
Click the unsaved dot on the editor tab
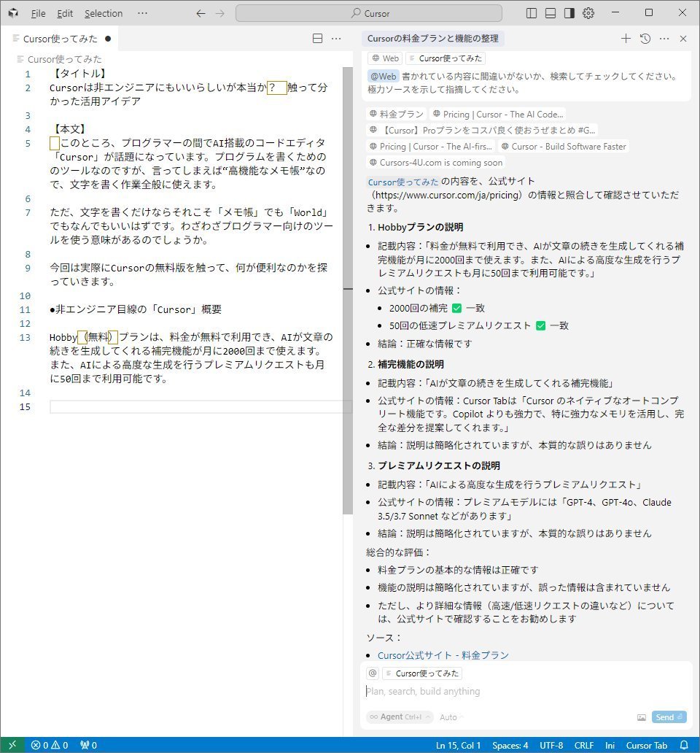click(x=108, y=39)
